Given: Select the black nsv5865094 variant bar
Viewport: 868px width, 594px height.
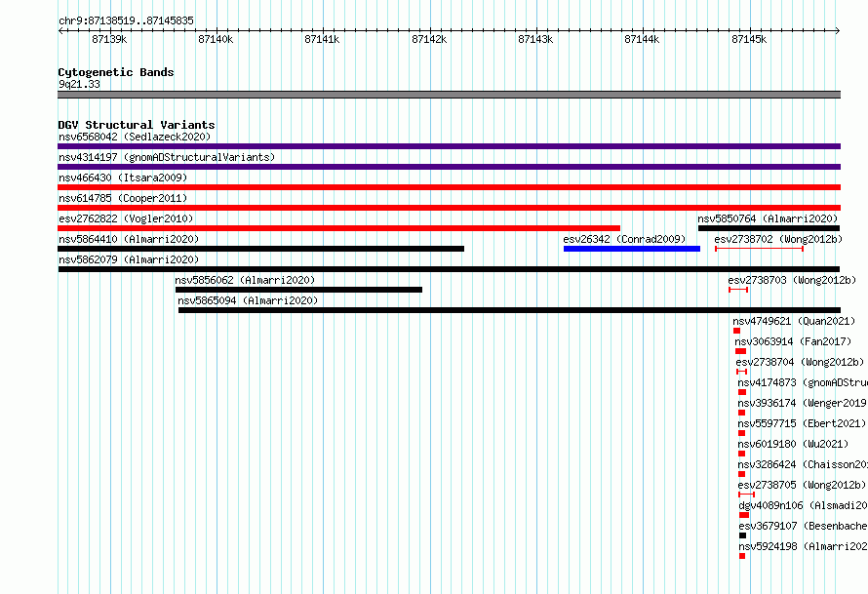Looking at the screenshot, I should pyautogui.click(x=509, y=310).
